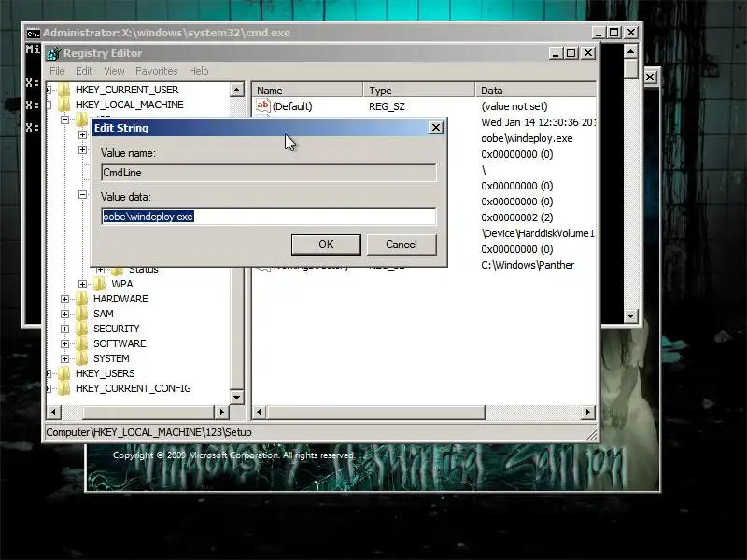Screen dimensions: 747x560
Task: Select the (Default) value name
Action: (x=292, y=106)
